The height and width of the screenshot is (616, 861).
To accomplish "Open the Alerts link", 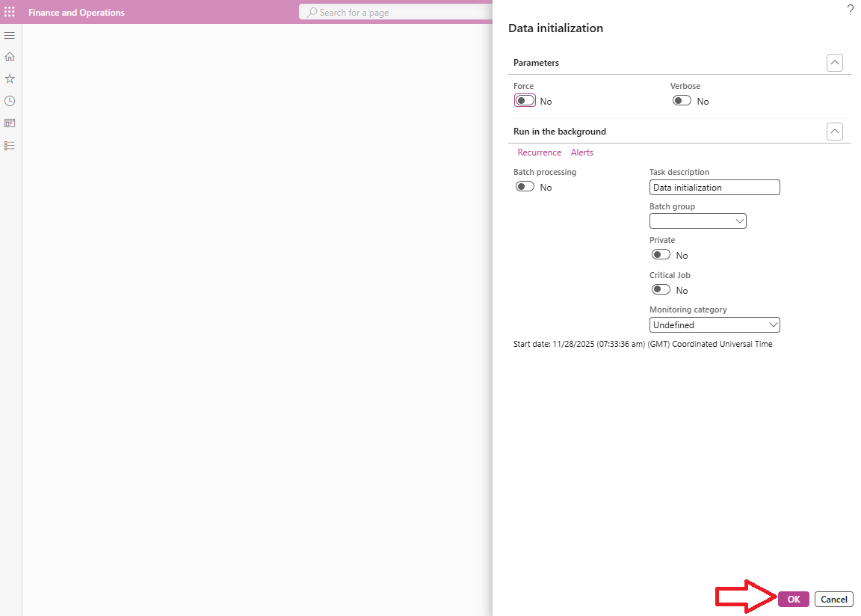I will 581,153.
